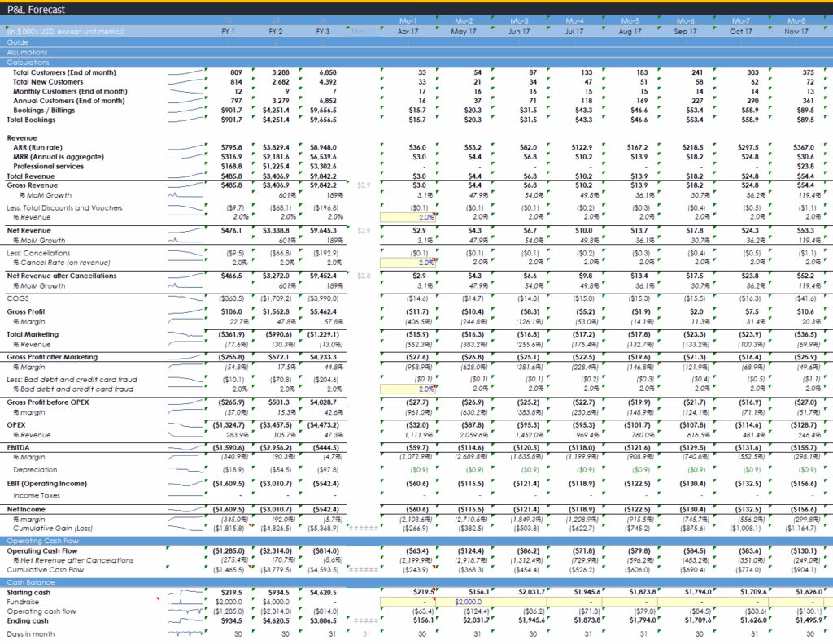This screenshot has width=833, height=644.
Task: Select the Total Customers sparkline chart
Action: pyautogui.click(x=185, y=72)
